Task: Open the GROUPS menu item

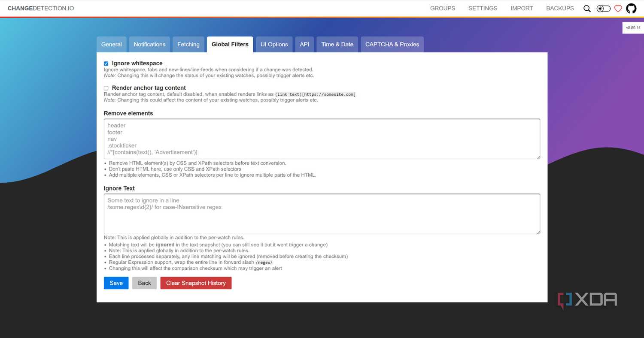Action: tap(443, 8)
